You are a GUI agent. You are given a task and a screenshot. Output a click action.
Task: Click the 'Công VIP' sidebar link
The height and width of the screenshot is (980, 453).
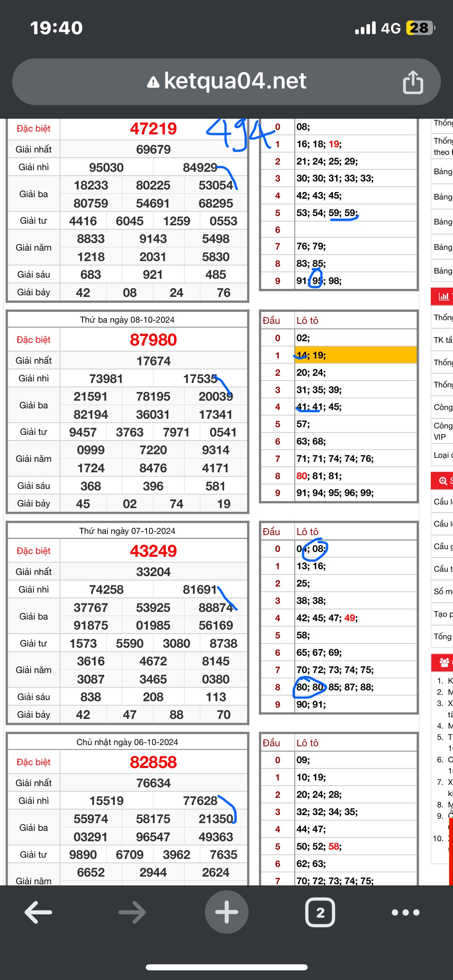tap(443, 431)
